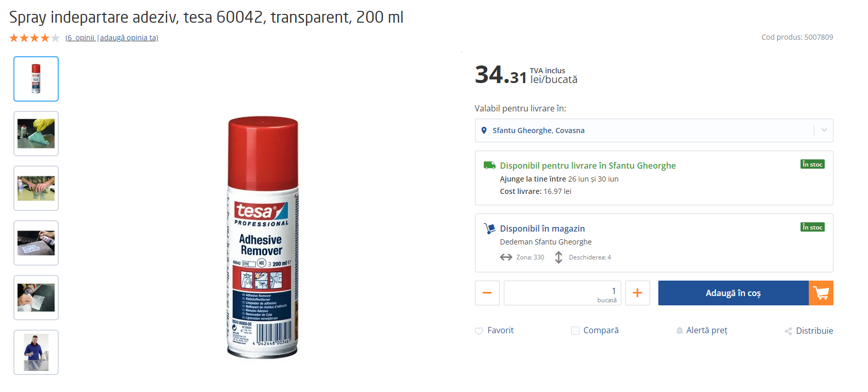Click the Distribuie share icon
Screen dimensions: 868x392
pos(788,331)
